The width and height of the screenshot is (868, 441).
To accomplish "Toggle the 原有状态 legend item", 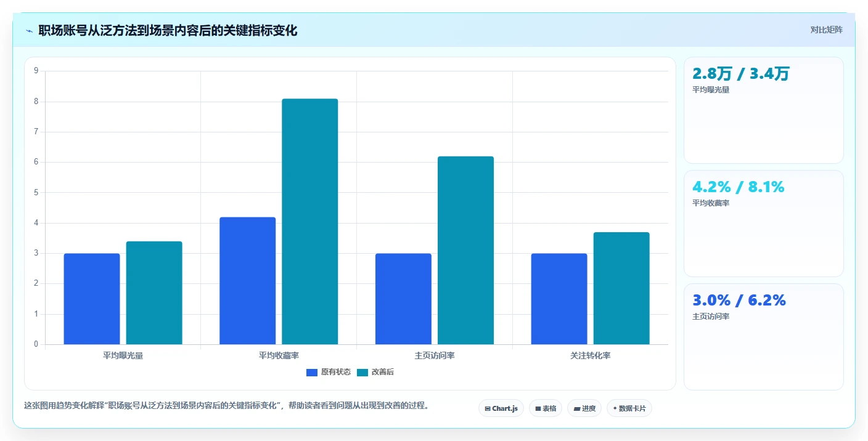I will 329,372.
